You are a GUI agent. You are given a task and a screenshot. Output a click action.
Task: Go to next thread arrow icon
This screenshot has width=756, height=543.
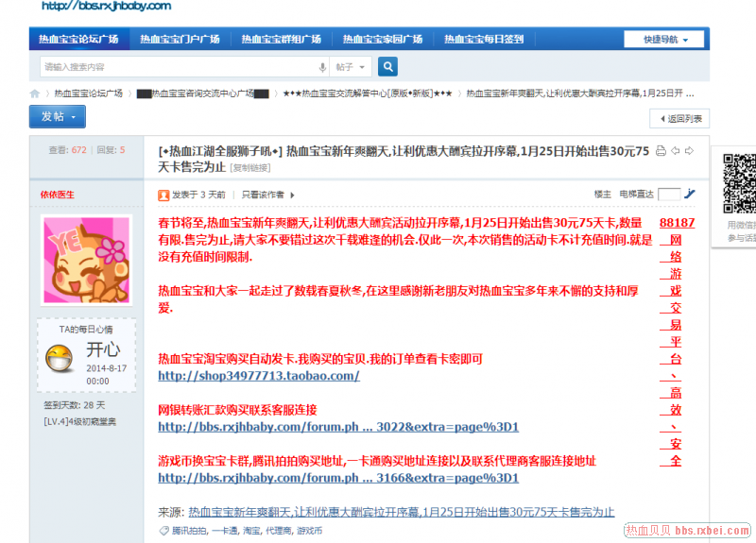pyautogui.click(x=689, y=151)
